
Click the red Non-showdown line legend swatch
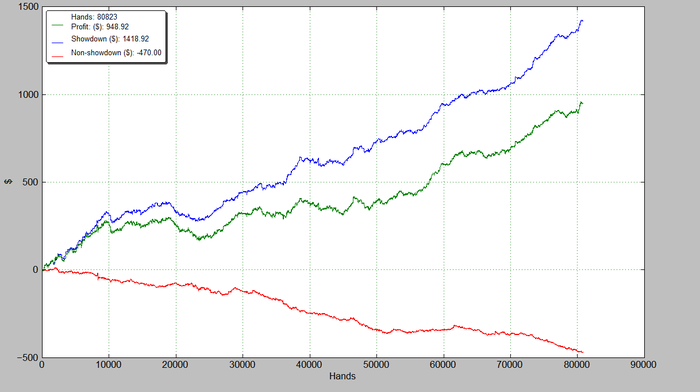pyautogui.click(x=58, y=56)
